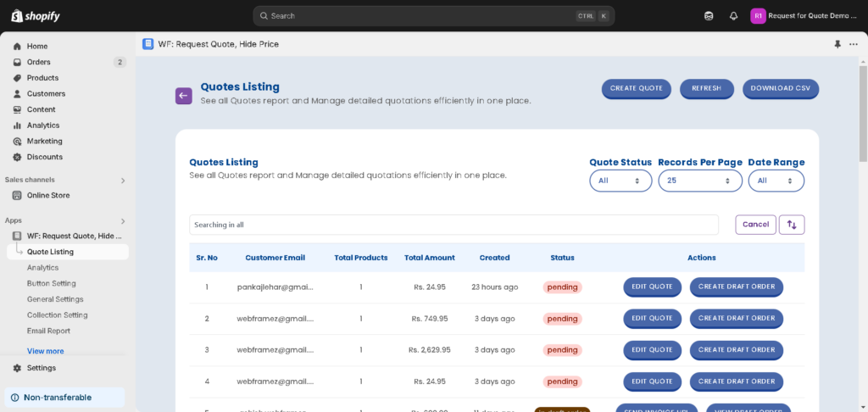Create draft order for pankajlehar quote

coord(737,287)
